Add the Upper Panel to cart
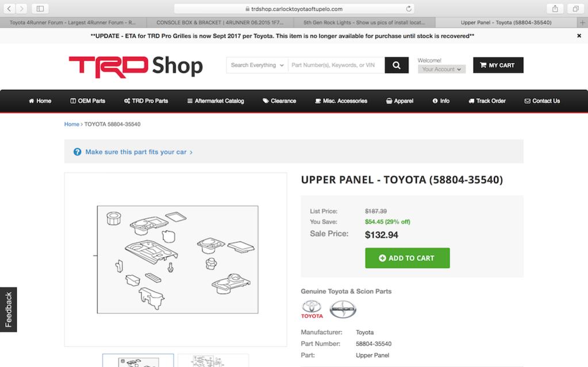588x367 pixels. coord(408,258)
